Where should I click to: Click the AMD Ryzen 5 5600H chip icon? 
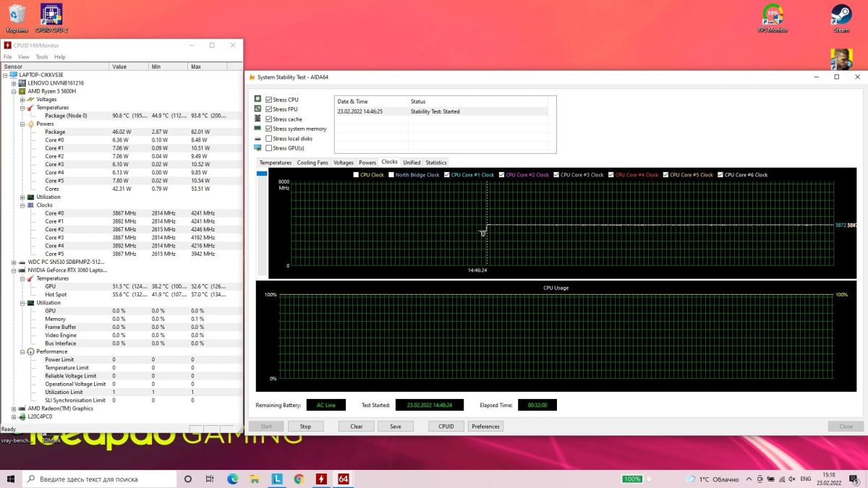22,91
